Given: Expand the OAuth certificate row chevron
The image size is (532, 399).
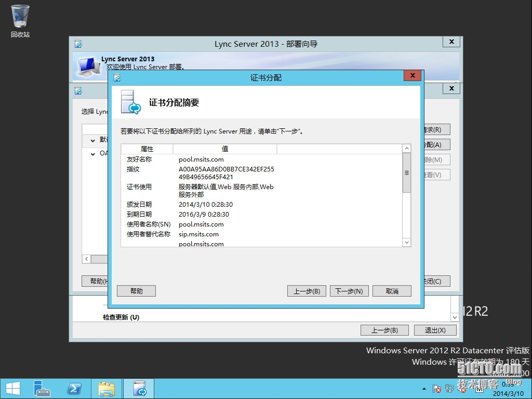Looking at the screenshot, I should tap(92, 154).
